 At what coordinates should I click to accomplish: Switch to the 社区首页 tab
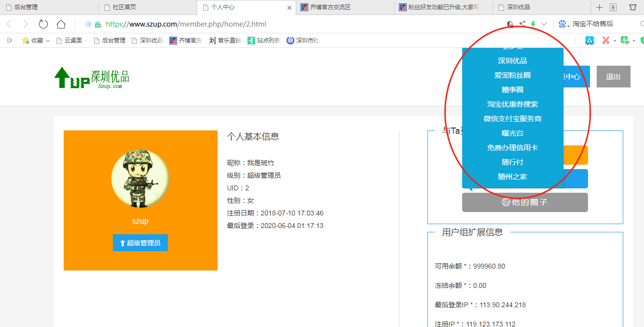click(x=124, y=7)
